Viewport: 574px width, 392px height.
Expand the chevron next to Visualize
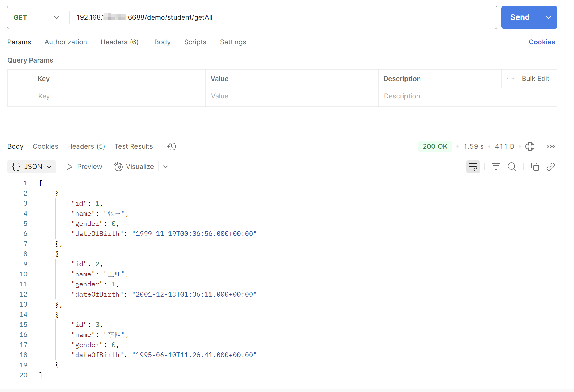tap(166, 167)
